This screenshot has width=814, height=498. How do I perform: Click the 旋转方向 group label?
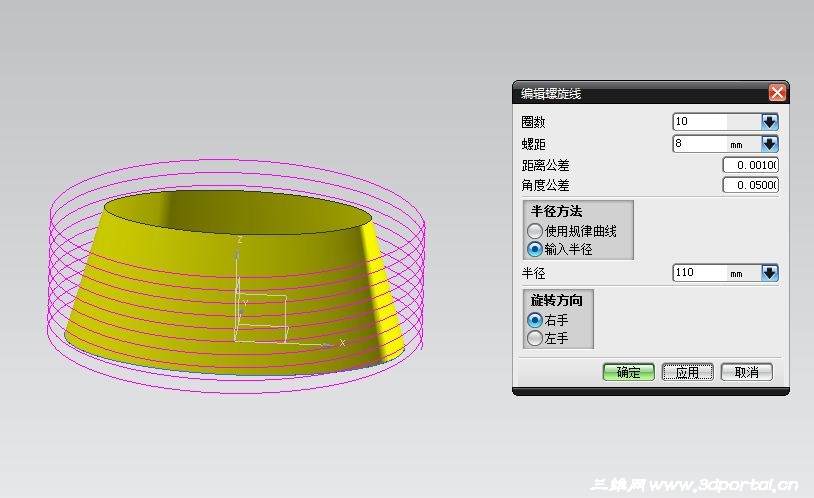[x=556, y=300]
